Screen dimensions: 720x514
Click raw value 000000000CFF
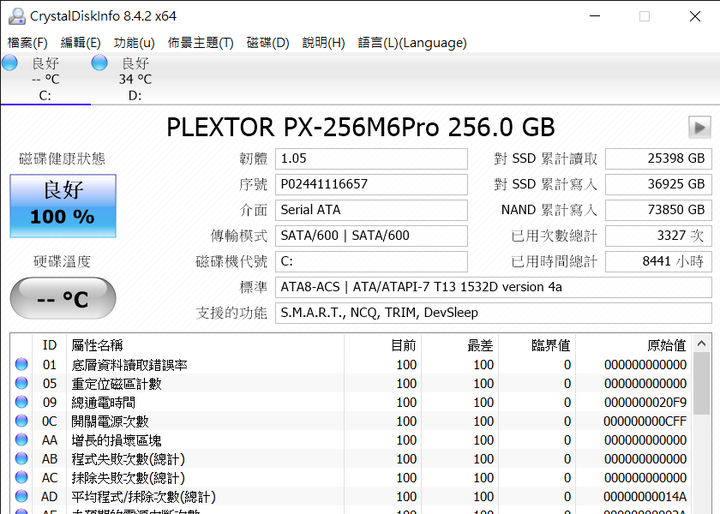[x=645, y=421]
